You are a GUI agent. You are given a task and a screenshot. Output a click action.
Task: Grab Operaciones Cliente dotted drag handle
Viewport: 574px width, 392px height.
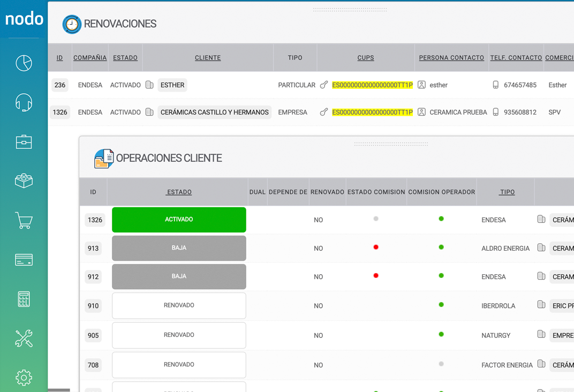[x=391, y=144]
